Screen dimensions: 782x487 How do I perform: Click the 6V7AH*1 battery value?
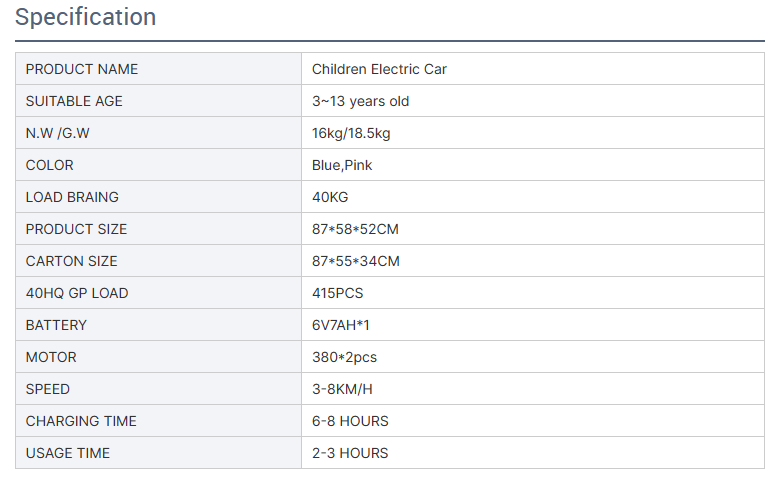point(341,325)
